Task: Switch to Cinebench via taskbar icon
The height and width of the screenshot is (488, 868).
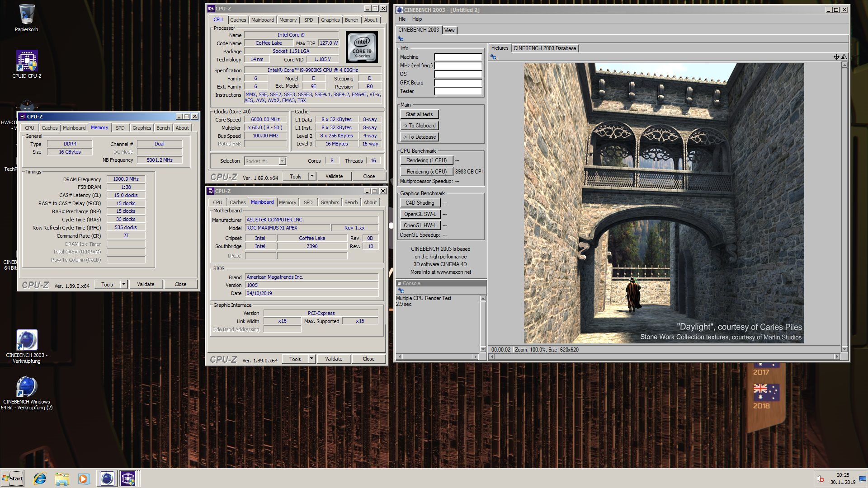Action: 107,479
